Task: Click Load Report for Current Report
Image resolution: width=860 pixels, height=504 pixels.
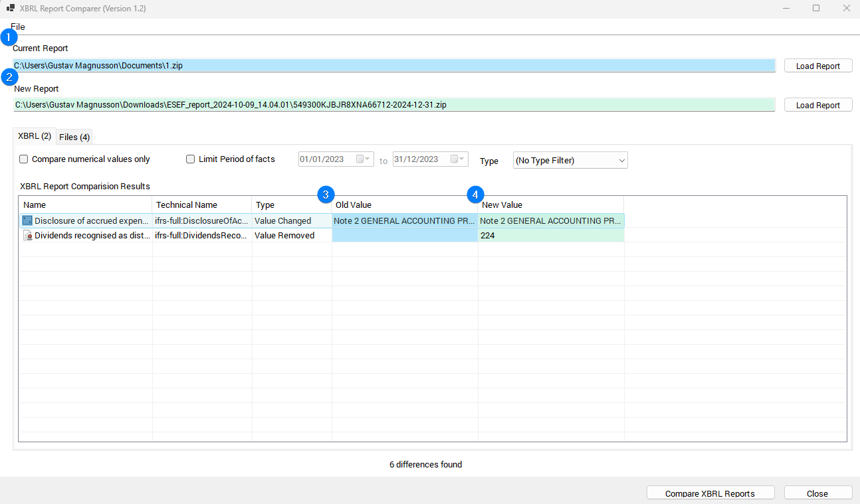Action: click(x=818, y=66)
